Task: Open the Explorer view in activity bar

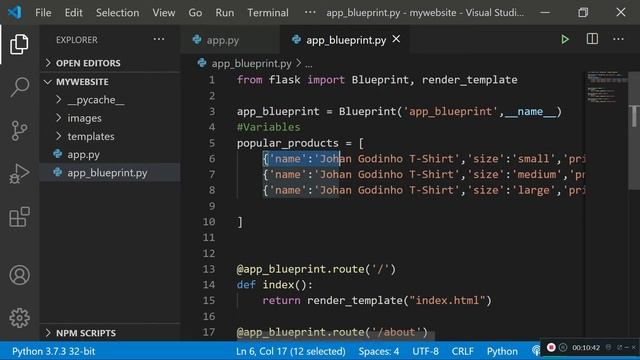Action: tap(19, 44)
